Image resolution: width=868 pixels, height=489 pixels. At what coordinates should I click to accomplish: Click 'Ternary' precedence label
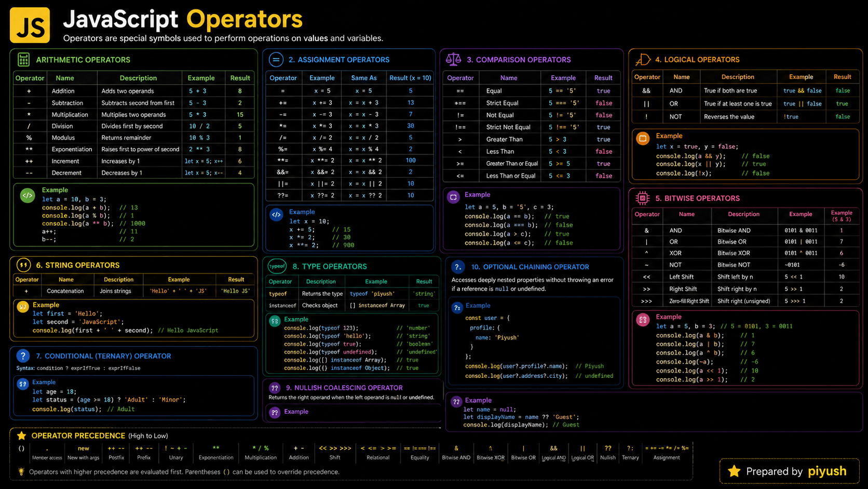click(x=630, y=458)
